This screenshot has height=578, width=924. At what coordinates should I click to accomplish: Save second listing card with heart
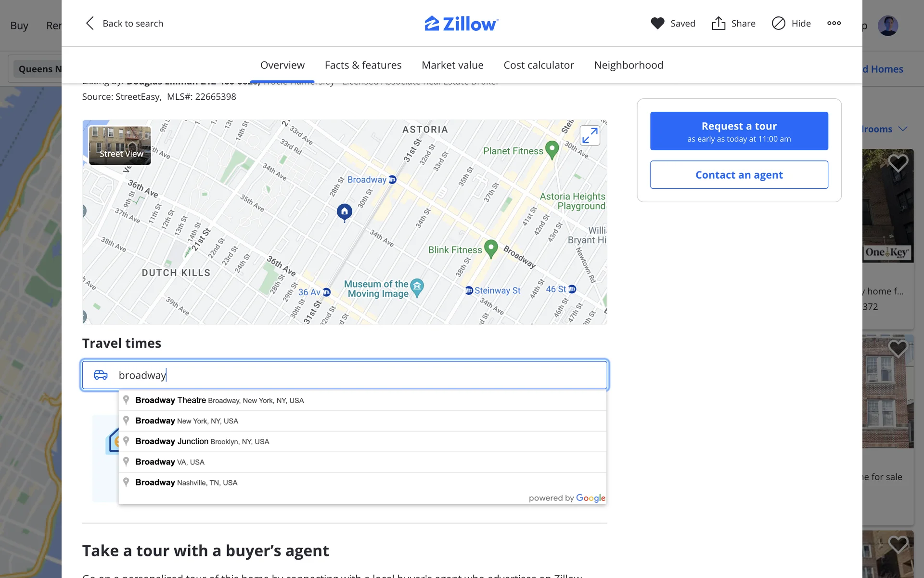(x=898, y=348)
